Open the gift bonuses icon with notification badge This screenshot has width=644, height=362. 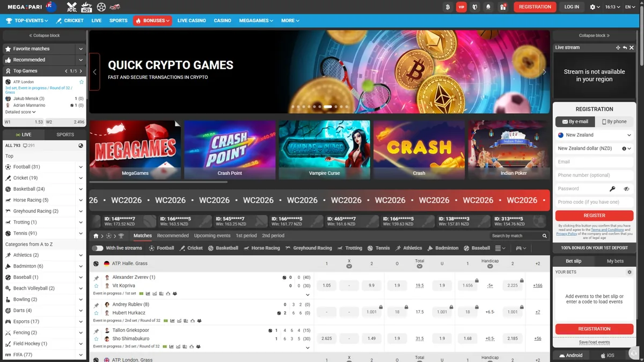click(503, 7)
